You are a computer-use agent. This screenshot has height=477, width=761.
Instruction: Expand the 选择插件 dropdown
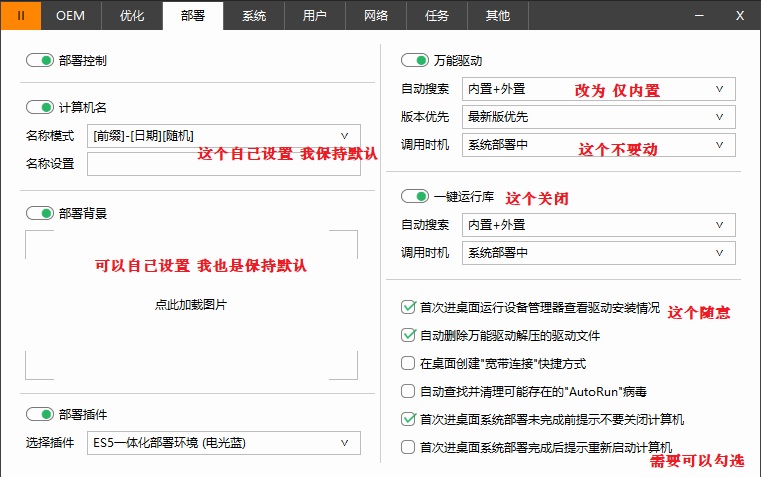223,441
